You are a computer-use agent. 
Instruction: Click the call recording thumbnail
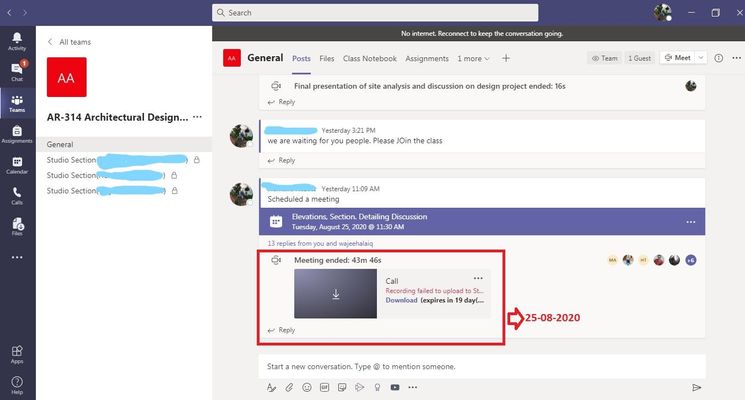click(x=335, y=294)
